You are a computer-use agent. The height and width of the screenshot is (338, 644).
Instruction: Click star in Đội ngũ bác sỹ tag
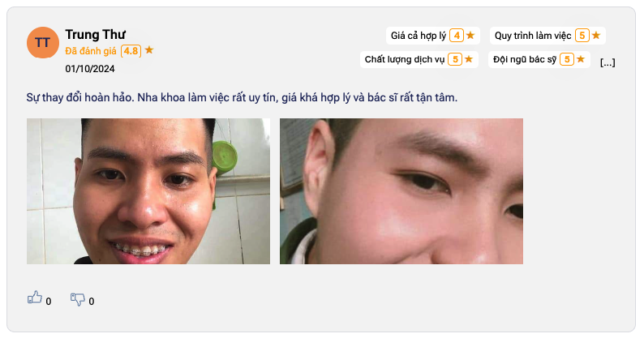coord(581,59)
